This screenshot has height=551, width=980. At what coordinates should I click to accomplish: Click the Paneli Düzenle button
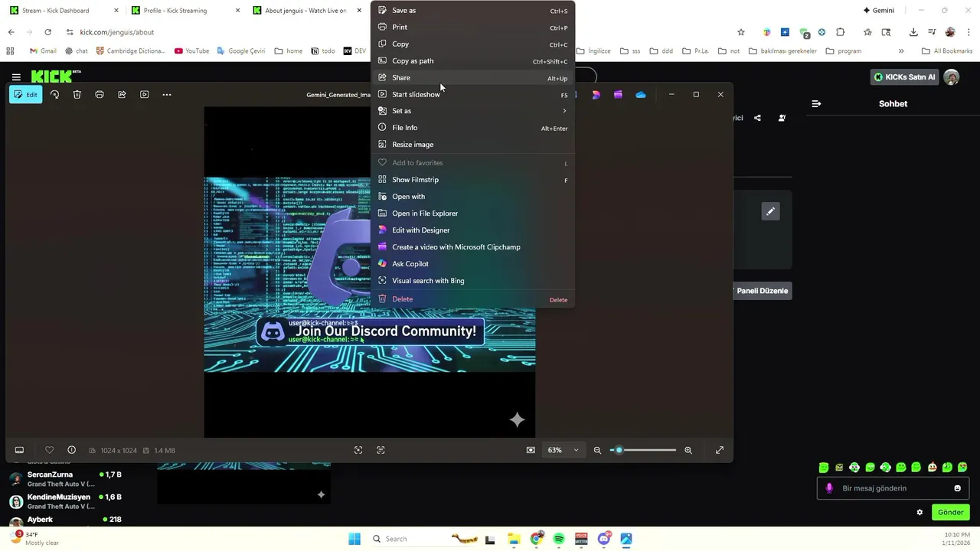[x=762, y=291]
